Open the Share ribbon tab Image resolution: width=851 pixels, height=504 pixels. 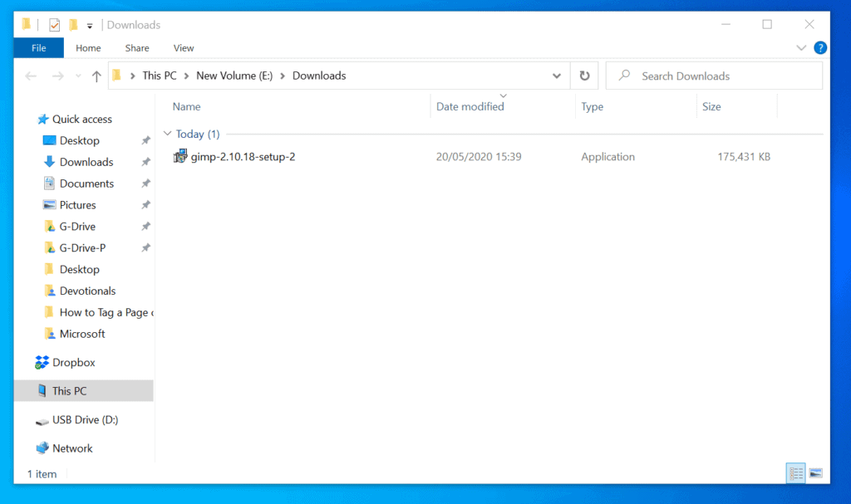[x=136, y=47]
